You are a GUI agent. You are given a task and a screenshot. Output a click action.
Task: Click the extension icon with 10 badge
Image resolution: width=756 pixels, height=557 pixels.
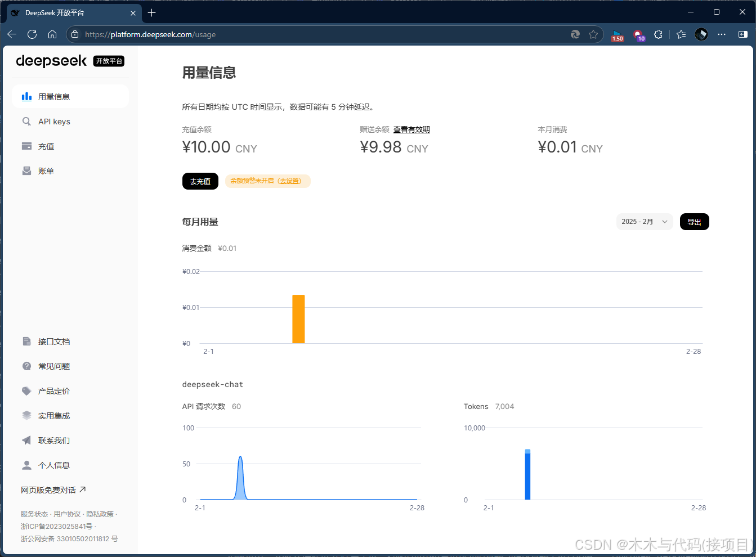tap(639, 35)
